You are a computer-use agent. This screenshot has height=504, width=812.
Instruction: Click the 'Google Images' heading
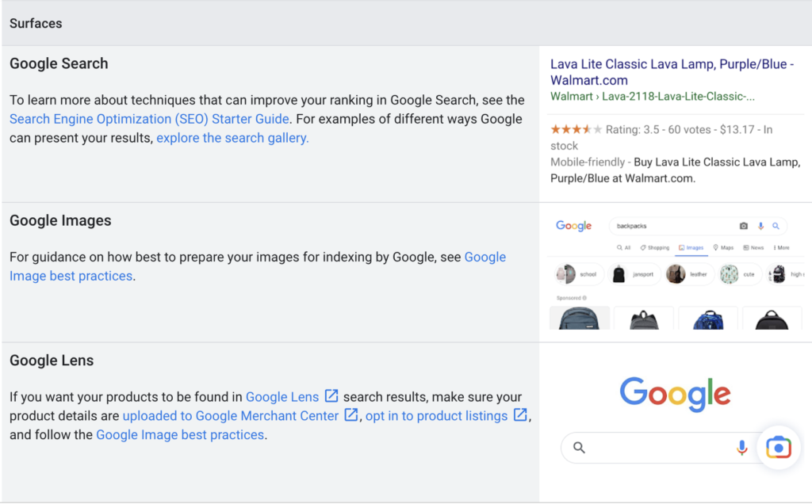click(60, 220)
